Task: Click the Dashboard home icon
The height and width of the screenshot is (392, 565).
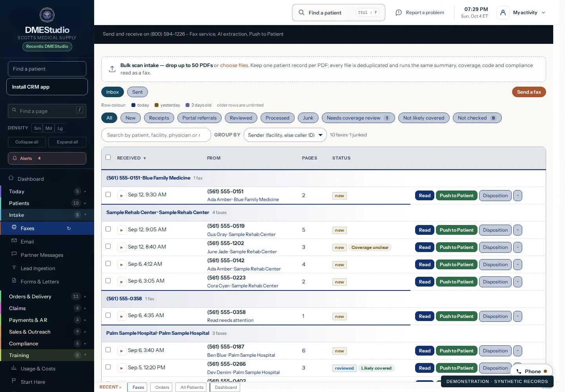Action: [x=11, y=178]
